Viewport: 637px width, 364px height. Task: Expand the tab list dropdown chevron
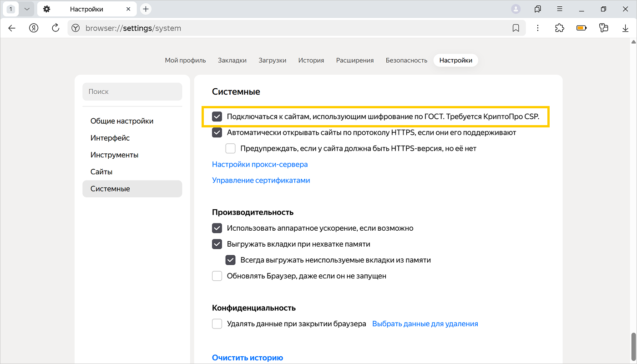pos(26,9)
